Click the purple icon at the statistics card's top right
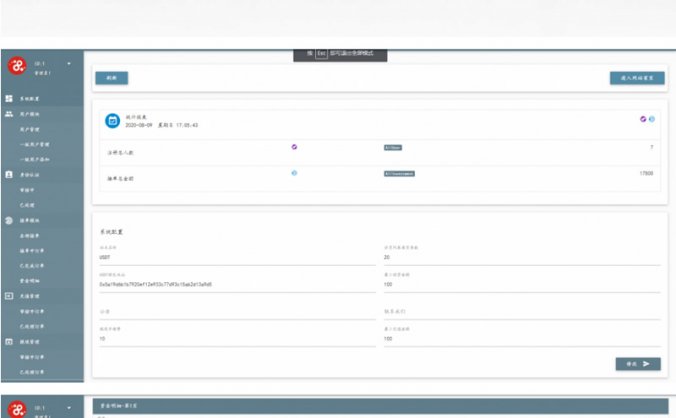 [643, 119]
